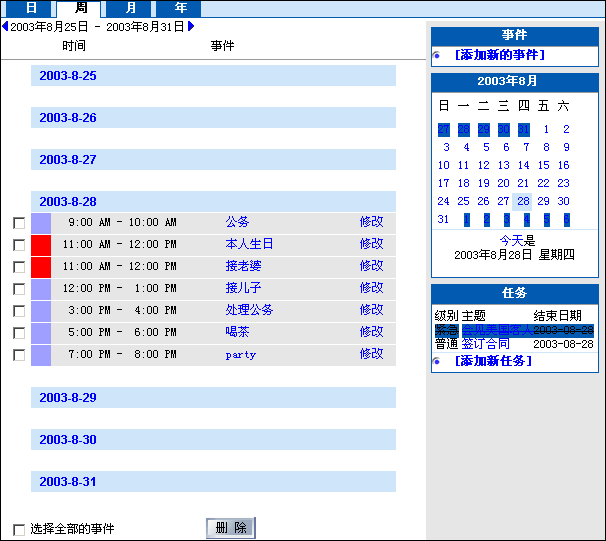This screenshot has width=606, height=541.
Task: Select day 15 in the August calendar
Action: click(x=544, y=165)
